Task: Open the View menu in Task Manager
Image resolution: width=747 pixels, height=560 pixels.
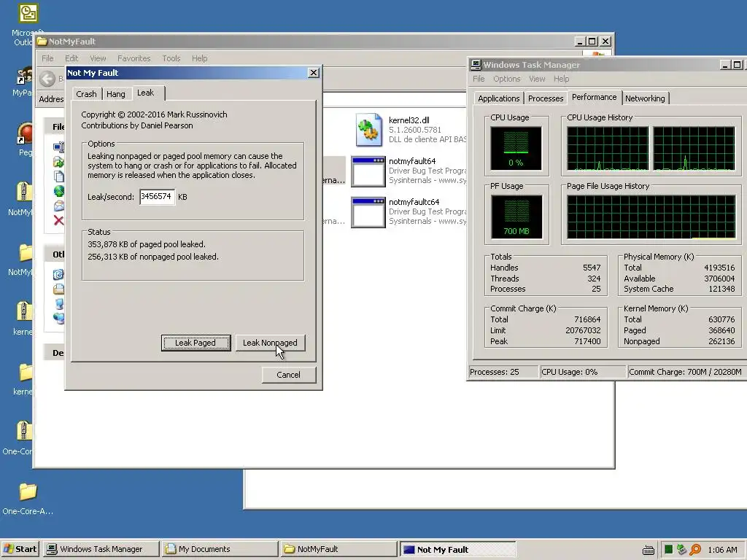Action: 537,79
